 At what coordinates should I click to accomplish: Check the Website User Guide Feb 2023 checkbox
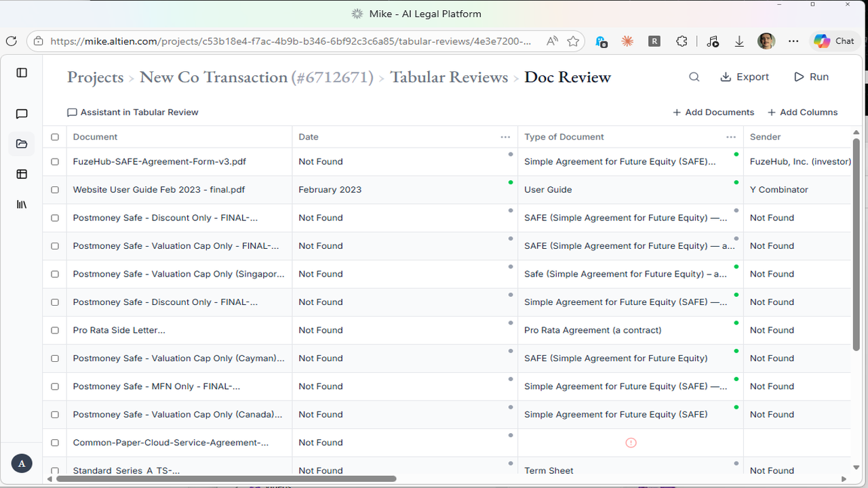coord(55,190)
